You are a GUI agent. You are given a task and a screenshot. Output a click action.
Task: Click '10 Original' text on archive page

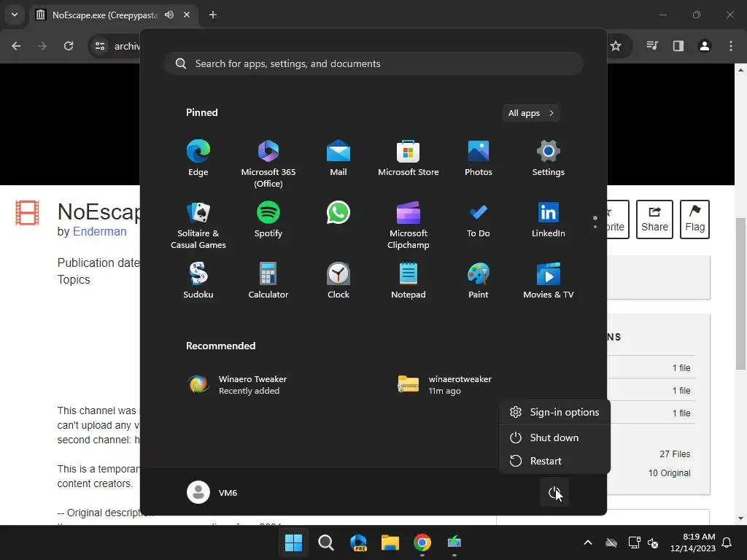click(x=670, y=472)
